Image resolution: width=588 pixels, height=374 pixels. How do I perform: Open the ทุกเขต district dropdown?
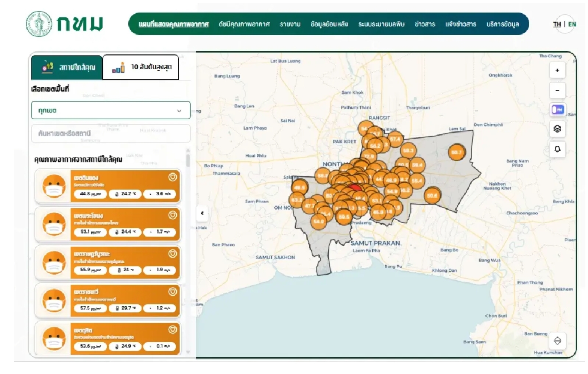(111, 111)
